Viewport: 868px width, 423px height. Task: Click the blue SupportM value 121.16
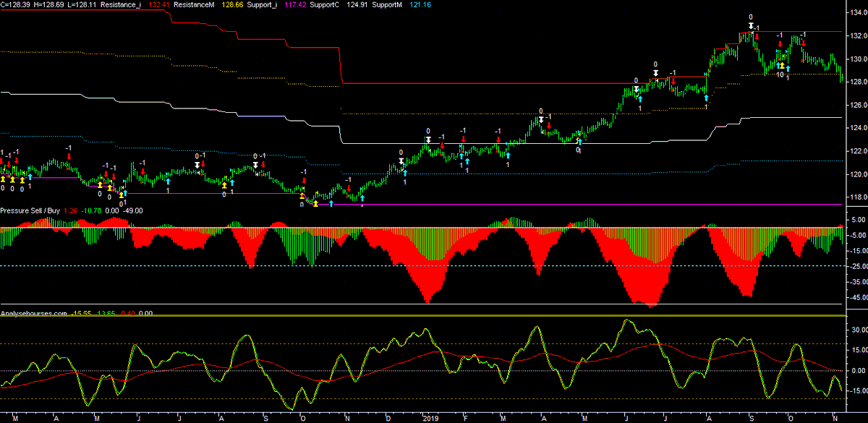420,5
